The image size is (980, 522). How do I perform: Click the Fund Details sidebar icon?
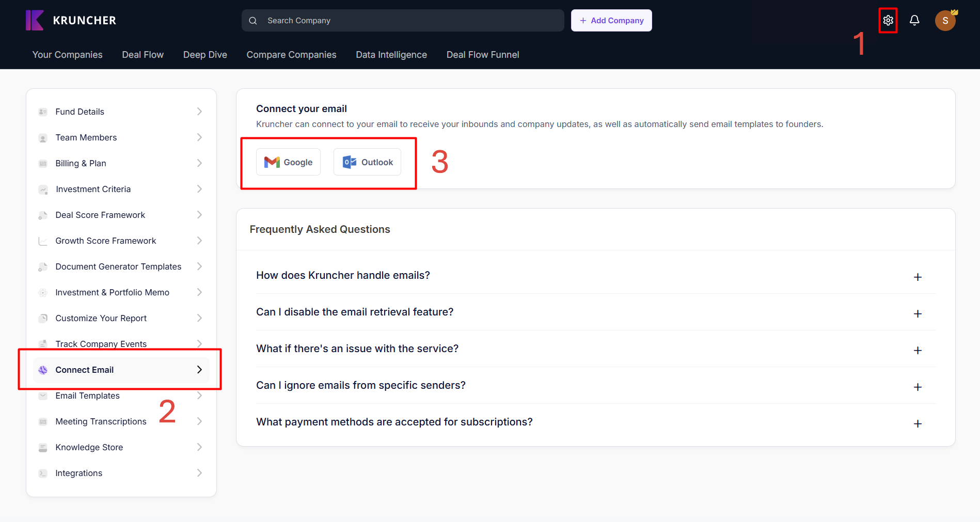(43, 112)
